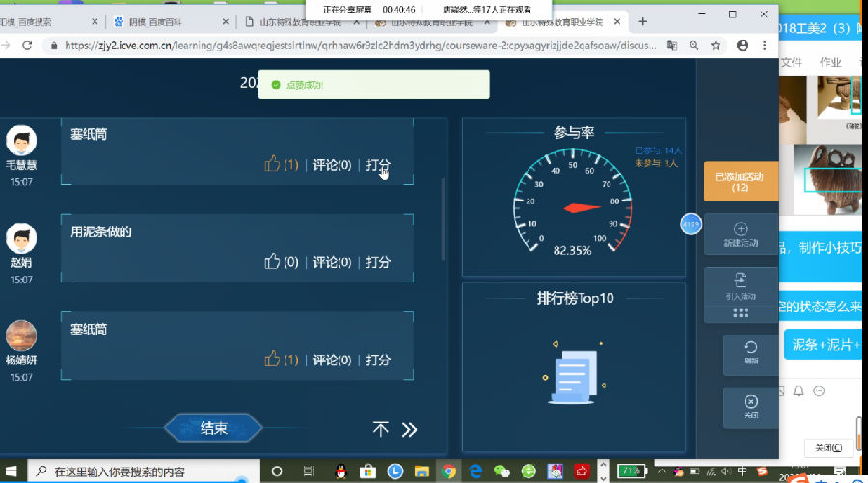Click thumbs-up on 杨靖妍's answer
This screenshot has height=483, width=868.
click(272, 359)
